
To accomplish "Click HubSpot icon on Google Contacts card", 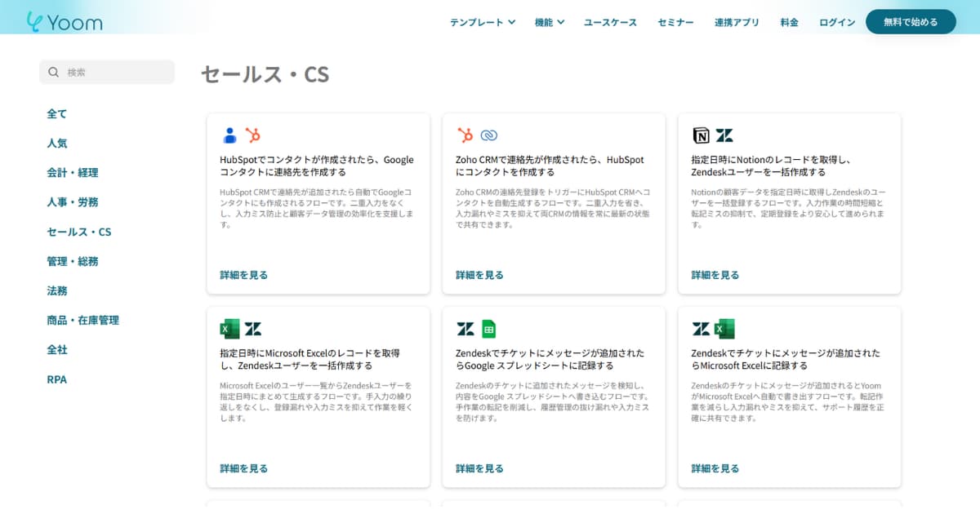I will tap(253, 135).
